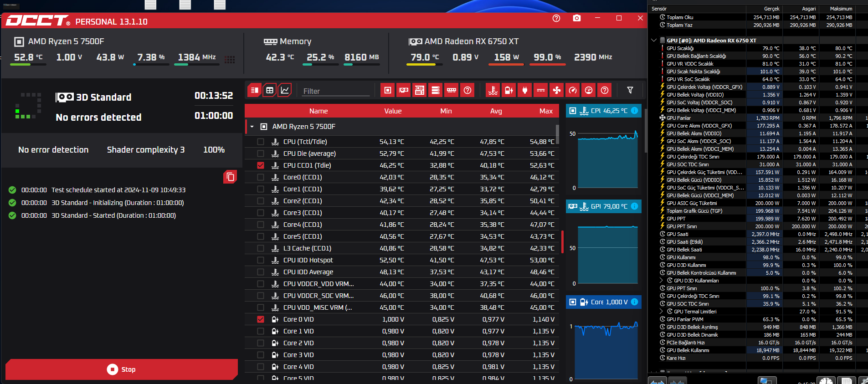Toggle the graphics card hardware filter icon
Viewport: 868px width, 384px height.
pyautogui.click(x=404, y=90)
